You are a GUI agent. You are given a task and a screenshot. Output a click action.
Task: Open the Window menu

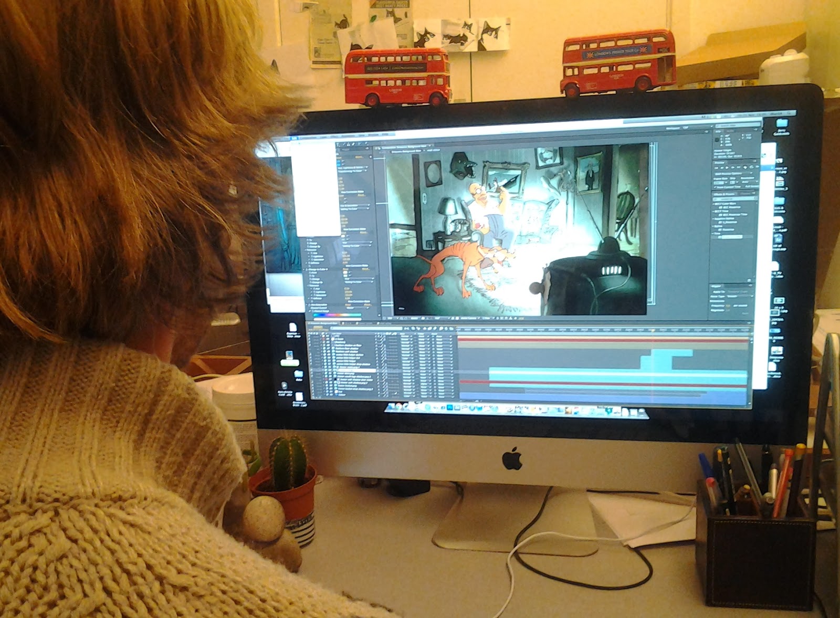(x=373, y=135)
